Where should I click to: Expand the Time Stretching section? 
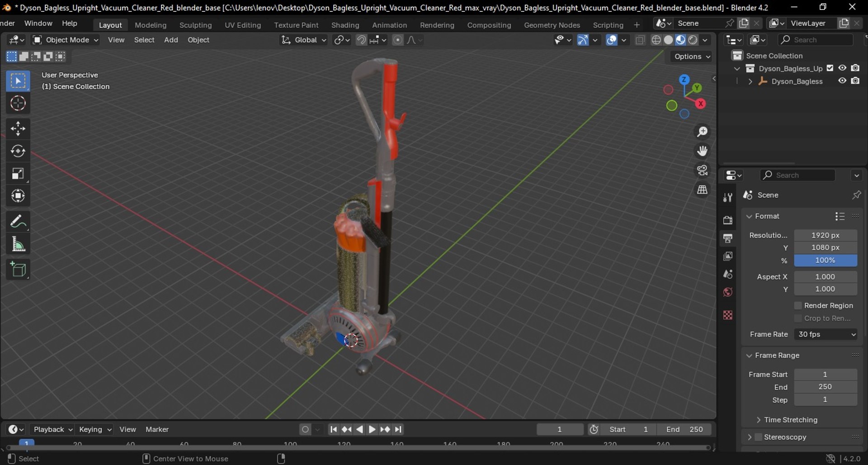pyautogui.click(x=758, y=420)
